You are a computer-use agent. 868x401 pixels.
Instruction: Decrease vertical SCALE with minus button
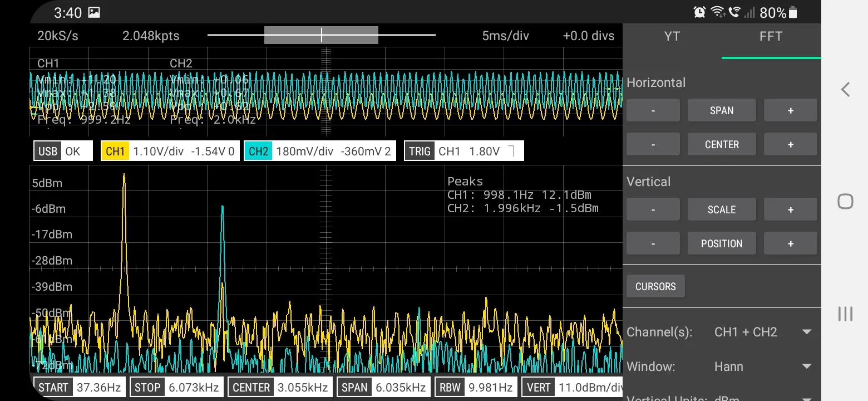point(653,209)
